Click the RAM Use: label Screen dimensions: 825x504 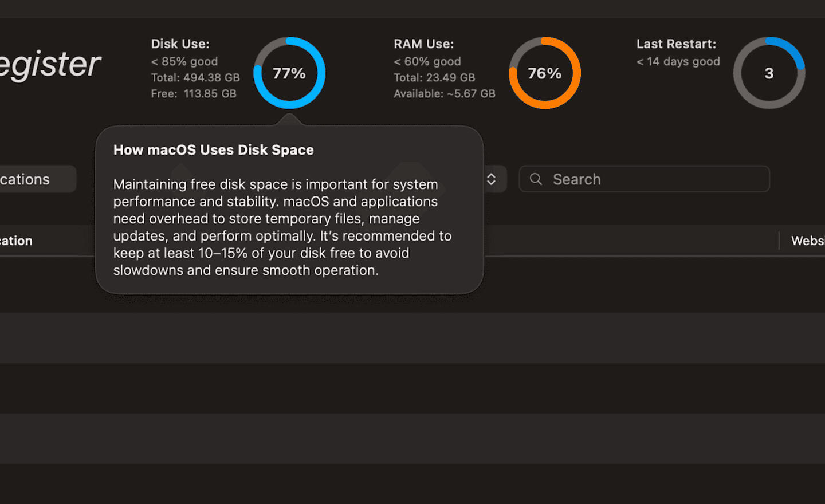pos(423,44)
